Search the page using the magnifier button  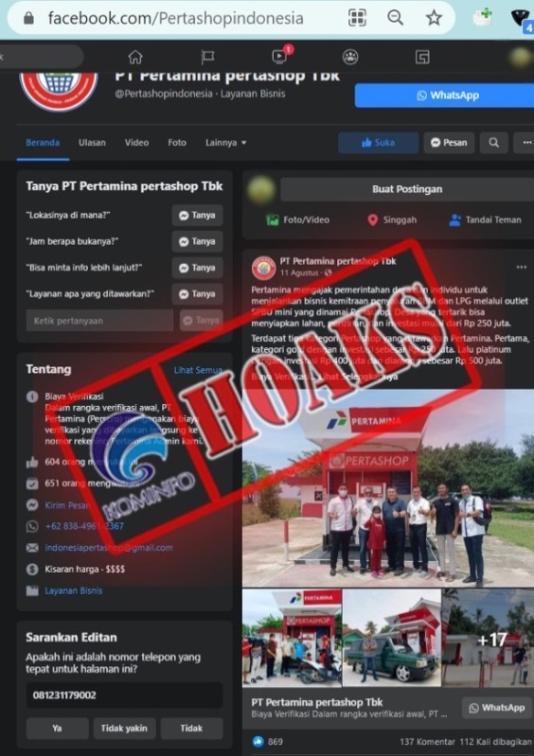click(494, 143)
